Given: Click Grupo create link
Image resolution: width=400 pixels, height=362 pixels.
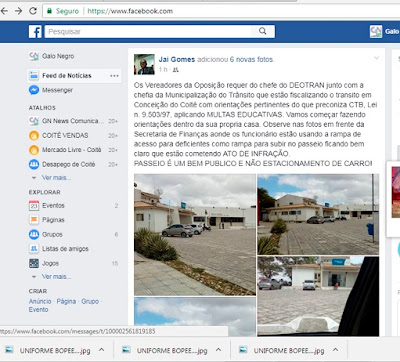Looking at the screenshot, I should 90,301.
